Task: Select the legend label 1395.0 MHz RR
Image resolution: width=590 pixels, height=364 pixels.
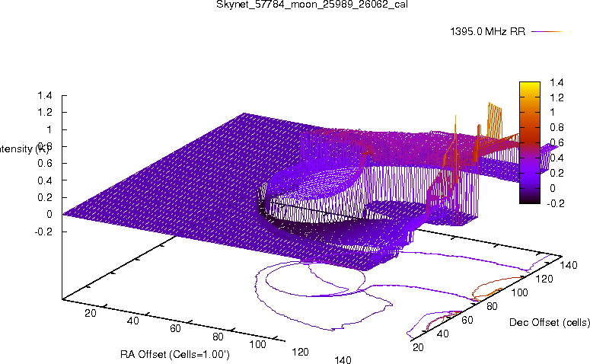Action: tap(487, 32)
